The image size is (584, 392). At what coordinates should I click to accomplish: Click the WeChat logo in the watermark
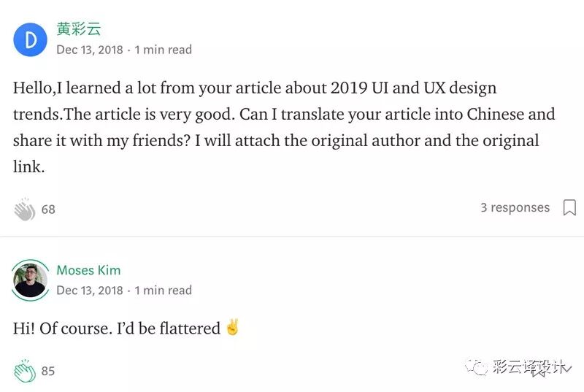click(x=477, y=368)
